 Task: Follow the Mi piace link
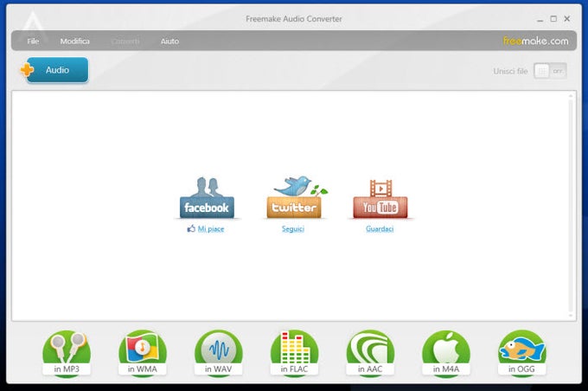(x=211, y=229)
